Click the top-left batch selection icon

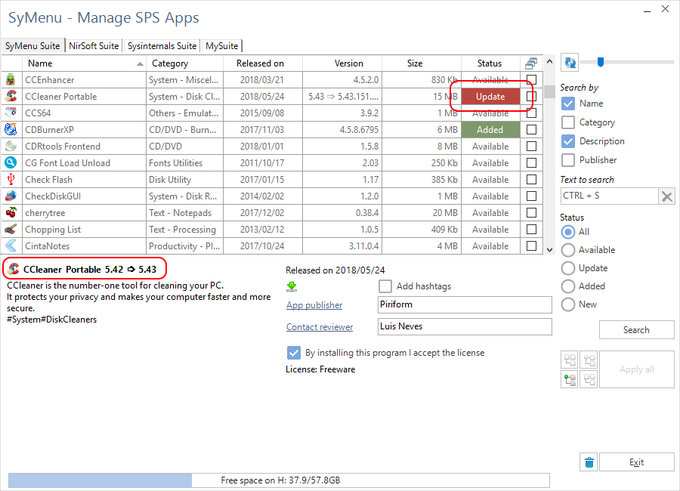pos(569,360)
